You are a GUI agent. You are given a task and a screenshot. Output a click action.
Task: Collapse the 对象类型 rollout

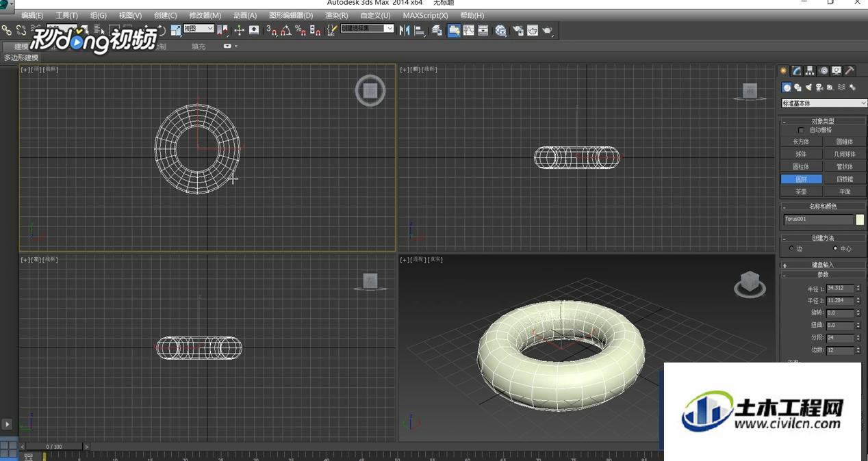click(x=823, y=121)
